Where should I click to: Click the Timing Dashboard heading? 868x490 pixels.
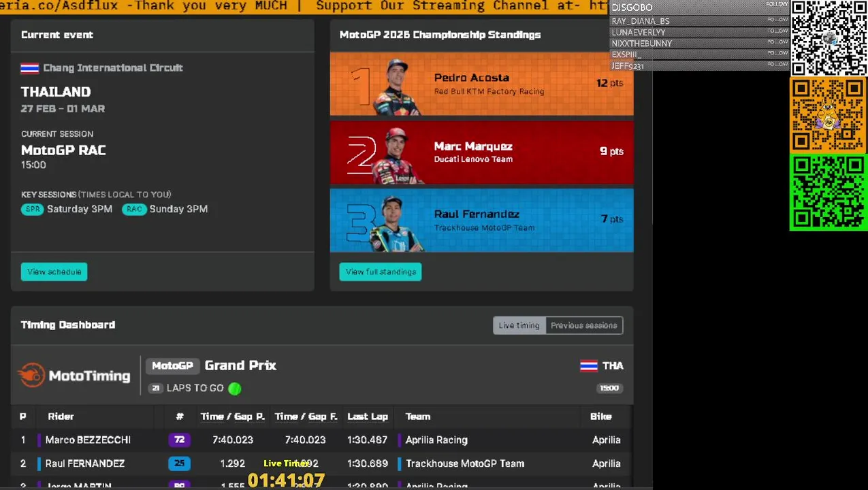click(x=68, y=325)
